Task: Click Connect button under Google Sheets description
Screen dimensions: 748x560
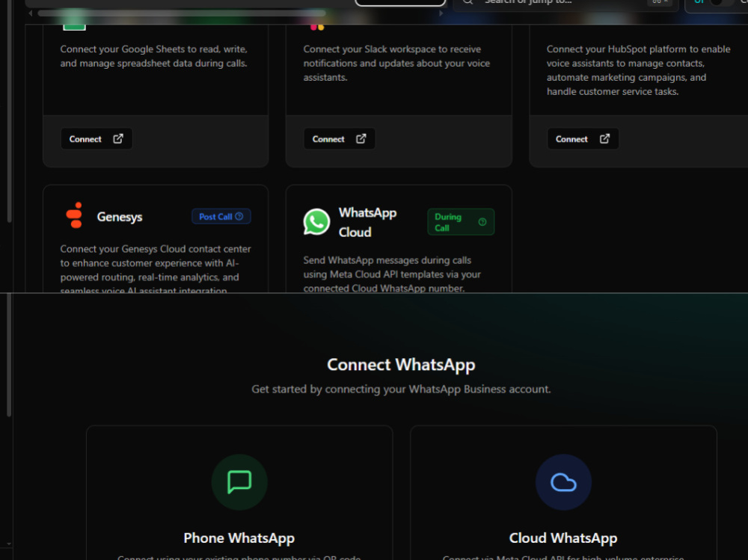Action: pyautogui.click(x=96, y=139)
